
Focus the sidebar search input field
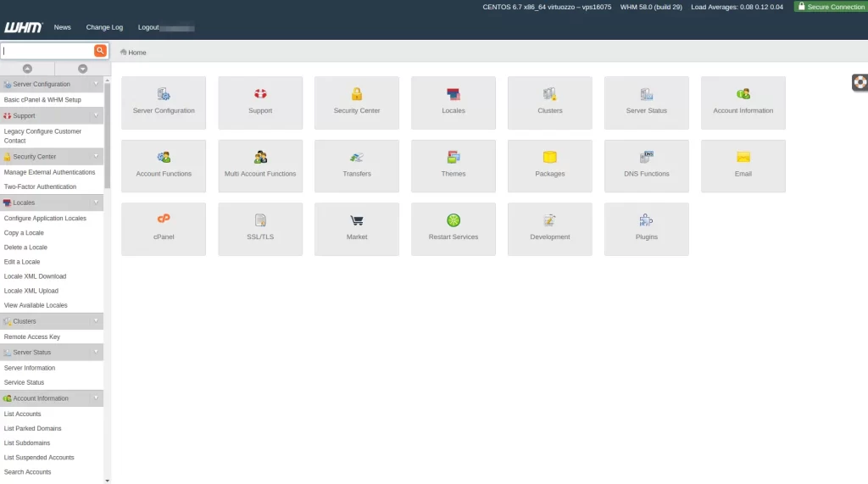pyautogui.click(x=47, y=51)
